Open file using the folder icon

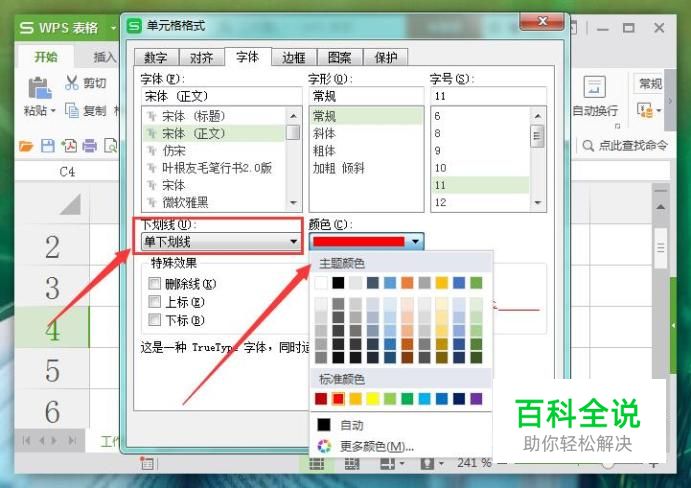pos(26,145)
